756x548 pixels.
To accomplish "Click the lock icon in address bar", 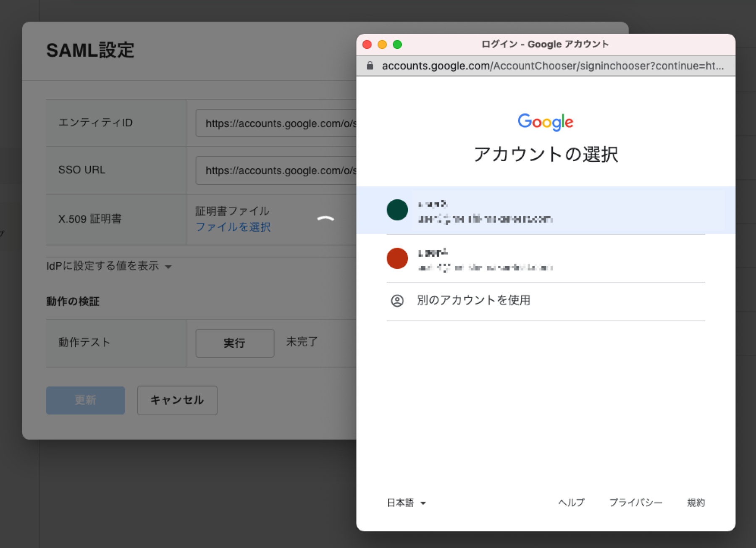I will tap(370, 66).
